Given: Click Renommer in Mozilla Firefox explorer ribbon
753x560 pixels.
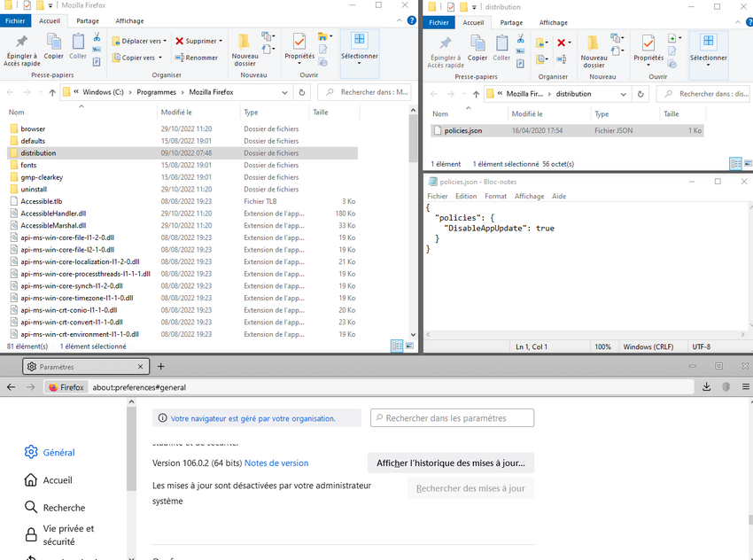Looking at the screenshot, I should [196, 58].
